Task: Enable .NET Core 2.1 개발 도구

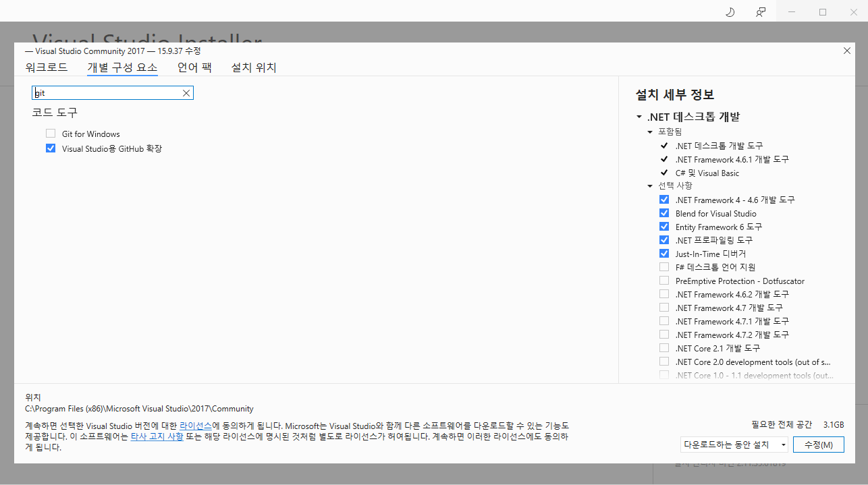Action: click(664, 348)
